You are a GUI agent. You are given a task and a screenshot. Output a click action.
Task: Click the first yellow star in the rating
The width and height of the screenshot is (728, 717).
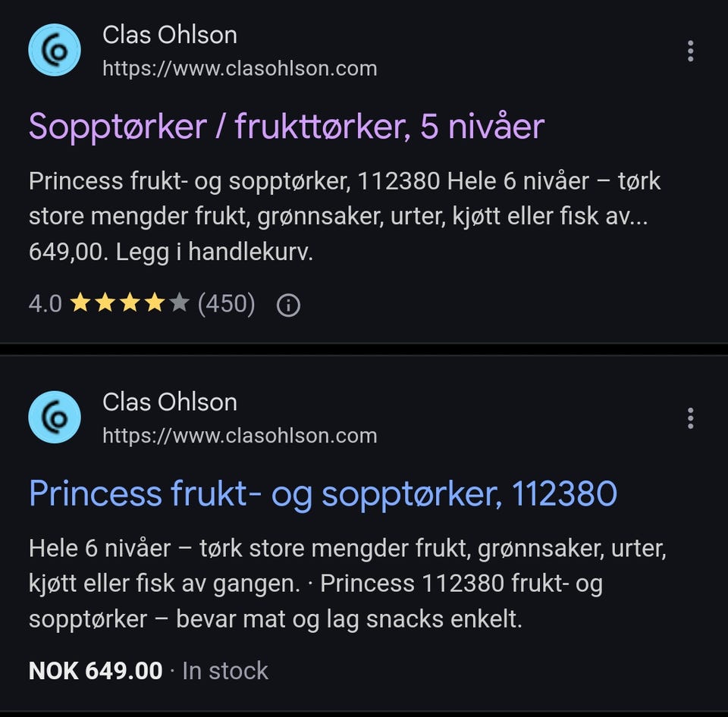[x=82, y=303]
